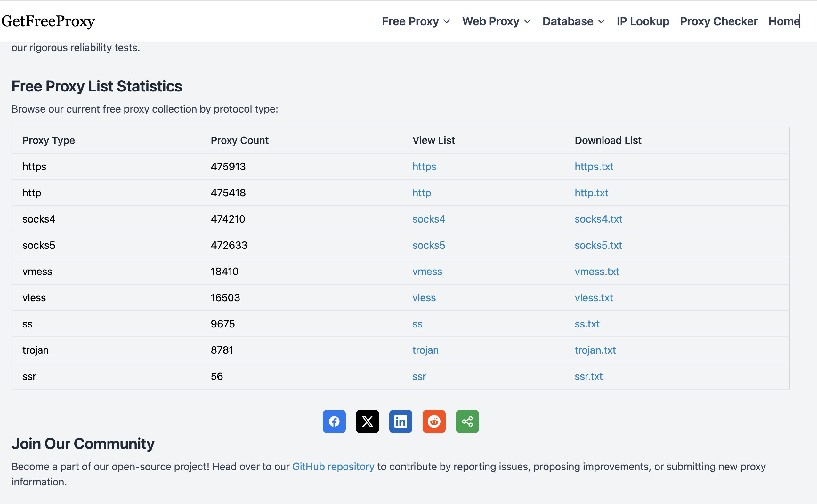
Task: Share the page on Reddit
Action: pos(434,421)
